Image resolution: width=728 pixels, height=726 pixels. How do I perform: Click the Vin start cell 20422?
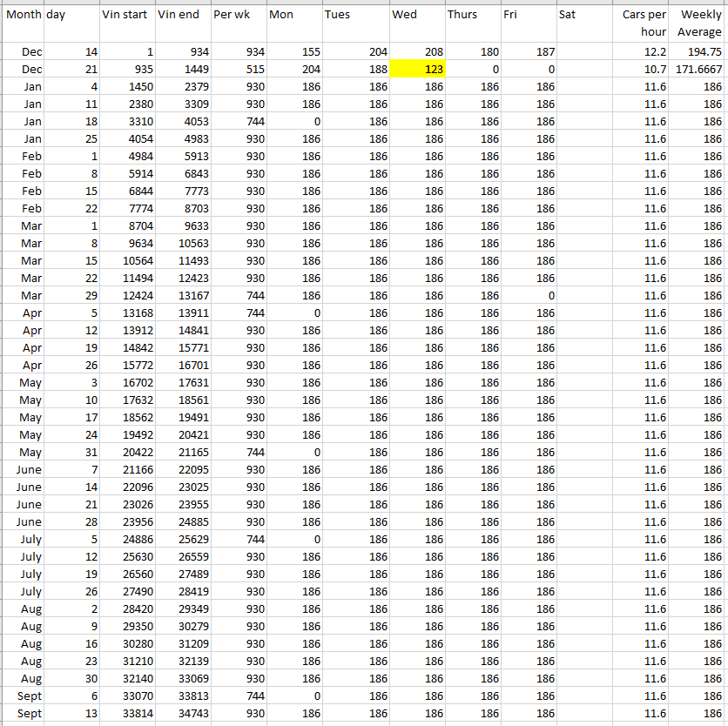click(x=127, y=452)
